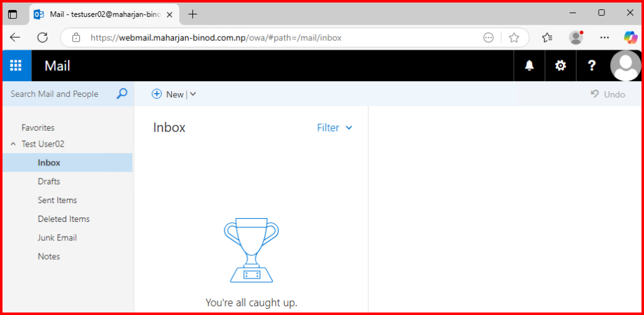Select the Sent Items folder
644x315 pixels.
tap(57, 200)
